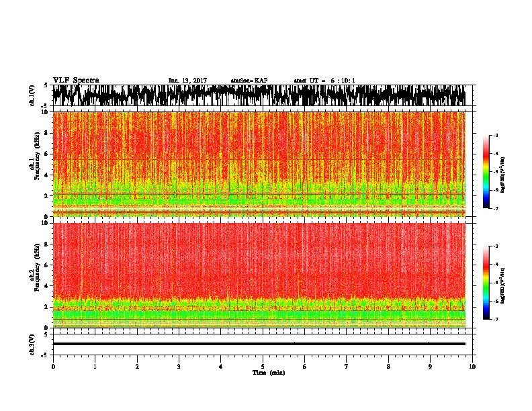532x411 pixels.
Task: Click the ch.1 color bar log(PSD) label
Action: [503, 175]
